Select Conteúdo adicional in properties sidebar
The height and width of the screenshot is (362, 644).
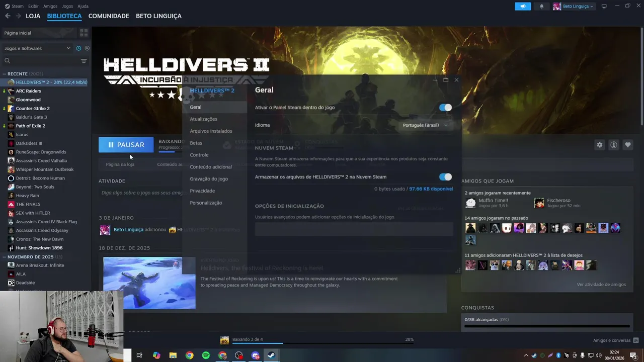tap(211, 167)
